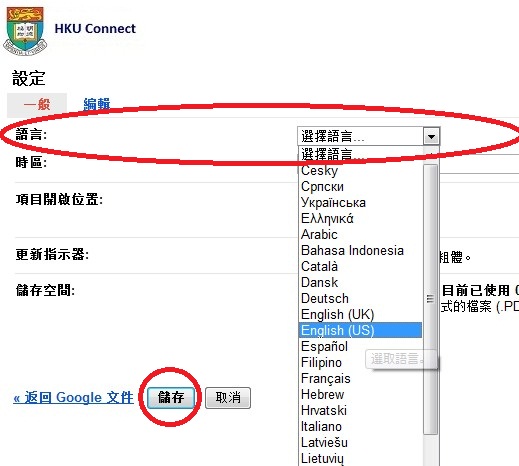519x466 pixels.
Task: Switch to the 編輯 tab
Action: [x=97, y=104]
